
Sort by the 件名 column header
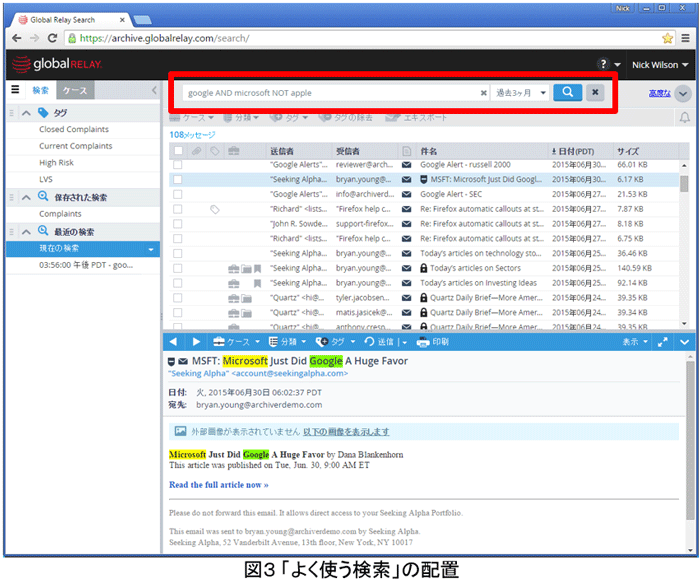[x=429, y=151]
